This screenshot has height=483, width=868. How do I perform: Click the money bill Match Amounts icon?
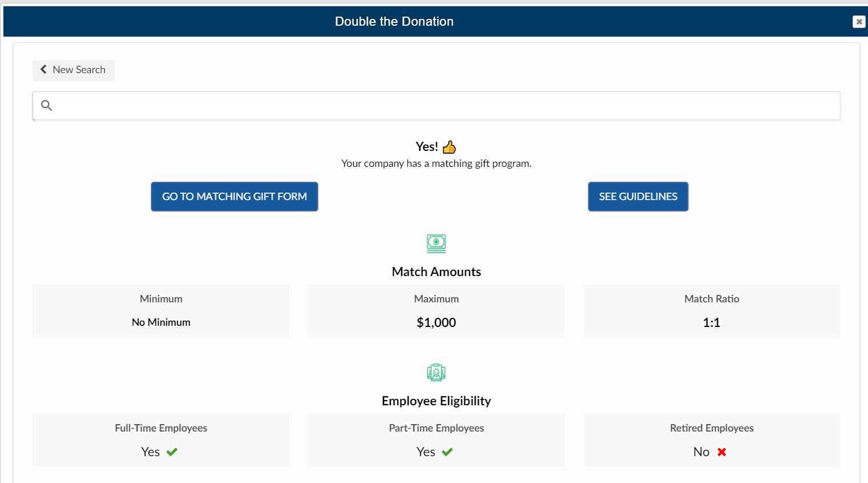pyautogui.click(x=437, y=244)
